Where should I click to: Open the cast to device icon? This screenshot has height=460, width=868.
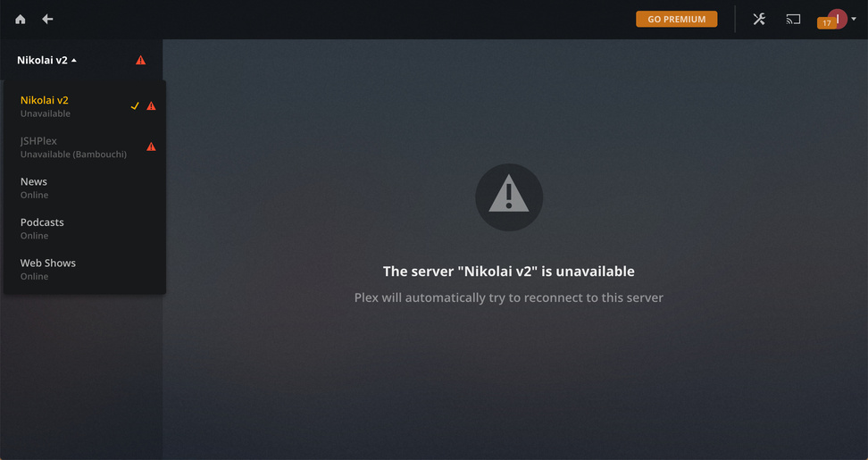click(793, 20)
